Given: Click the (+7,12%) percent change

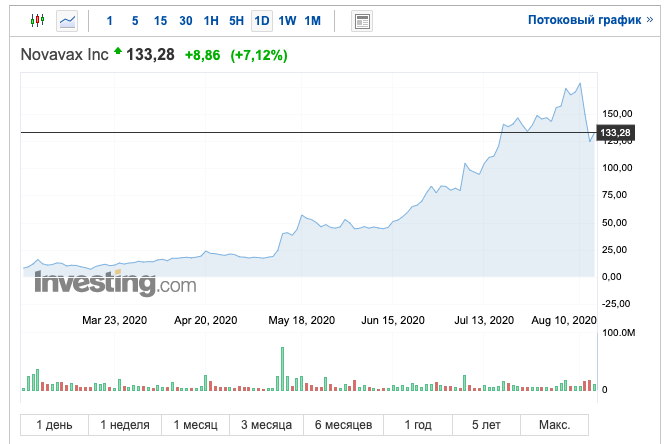Looking at the screenshot, I should pyautogui.click(x=259, y=55).
